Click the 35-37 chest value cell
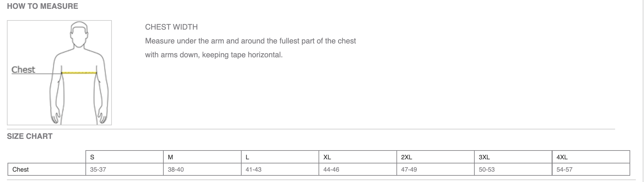The height and width of the screenshot is (182, 644). pyautogui.click(x=125, y=169)
